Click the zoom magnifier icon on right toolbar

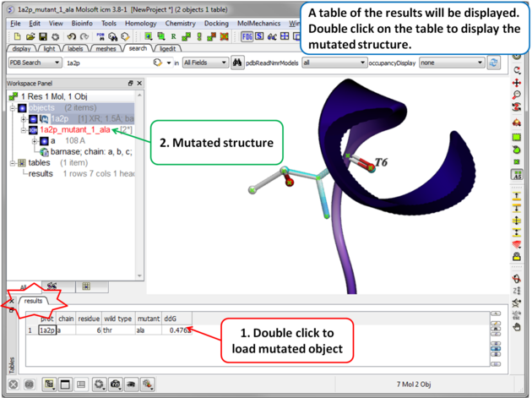517,96
